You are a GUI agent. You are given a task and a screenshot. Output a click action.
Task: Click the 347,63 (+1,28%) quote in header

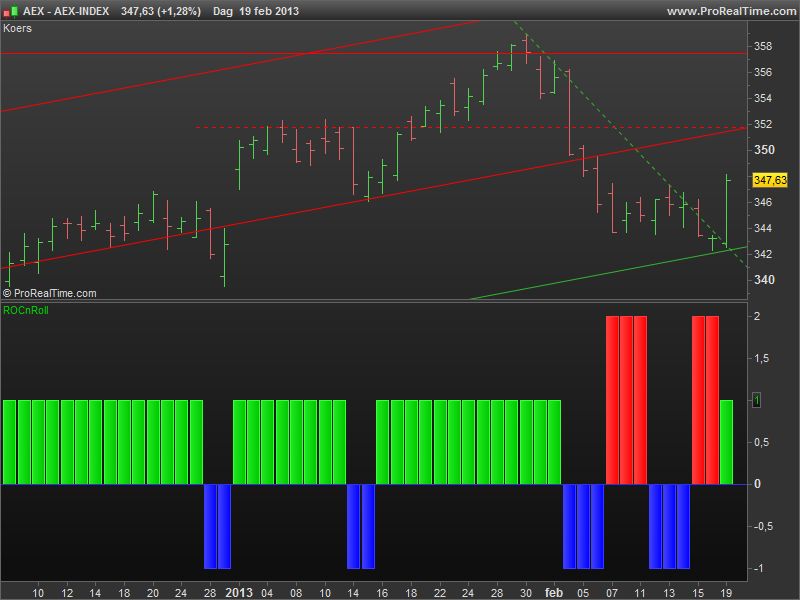[x=160, y=11]
